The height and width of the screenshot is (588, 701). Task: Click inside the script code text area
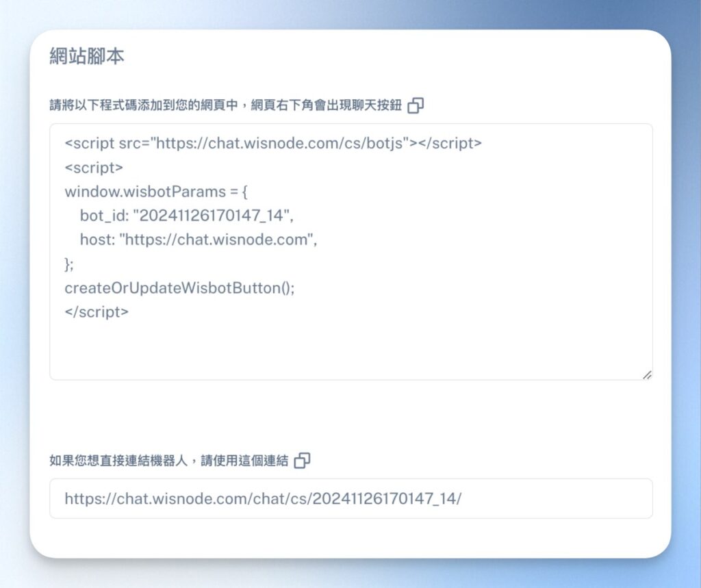pyautogui.click(x=351, y=252)
